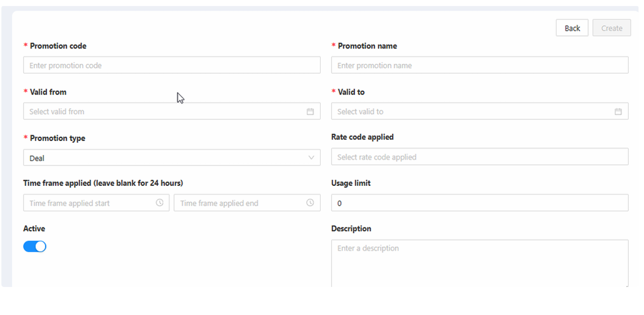Image resolution: width=644 pixels, height=315 pixels.
Task: Focus the Usage limit number field
Action: click(x=479, y=203)
